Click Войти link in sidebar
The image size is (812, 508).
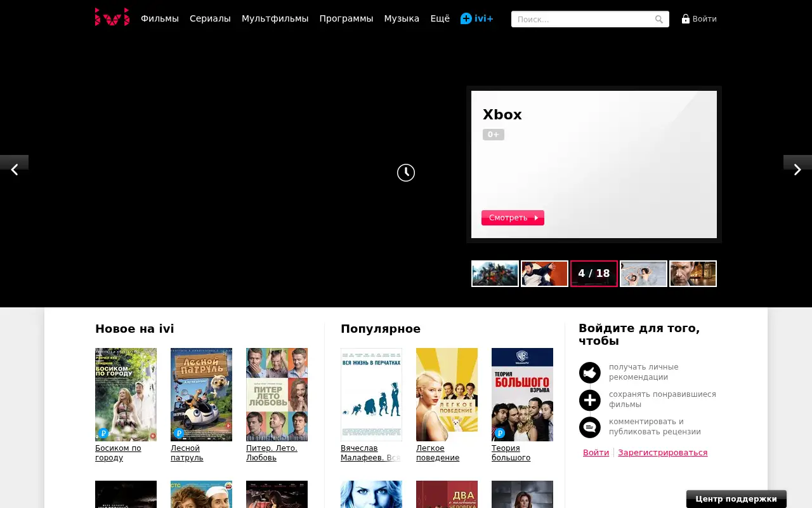(596, 453)
